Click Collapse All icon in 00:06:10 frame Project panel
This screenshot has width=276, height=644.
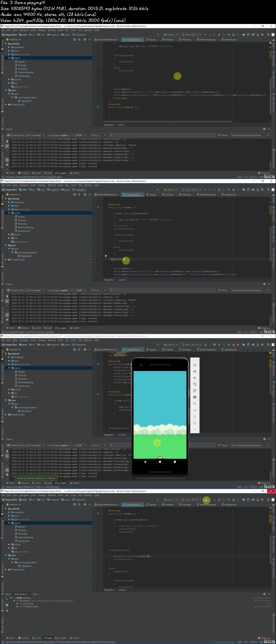pyautogui.click(x=79, y=194)
